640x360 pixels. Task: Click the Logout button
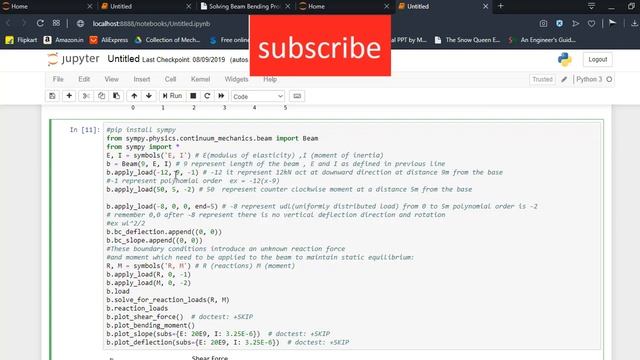598,60
